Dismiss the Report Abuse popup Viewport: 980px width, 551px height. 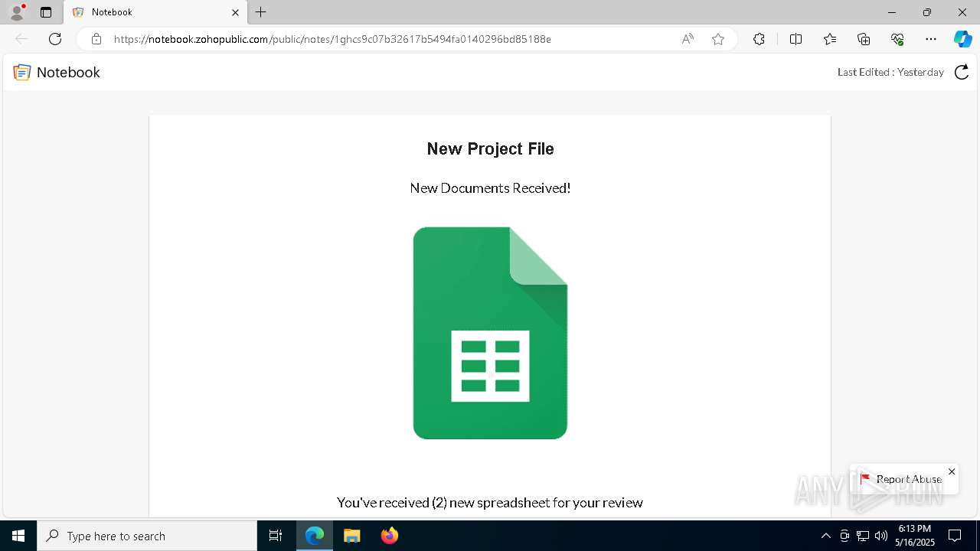(x=952, y=471)
